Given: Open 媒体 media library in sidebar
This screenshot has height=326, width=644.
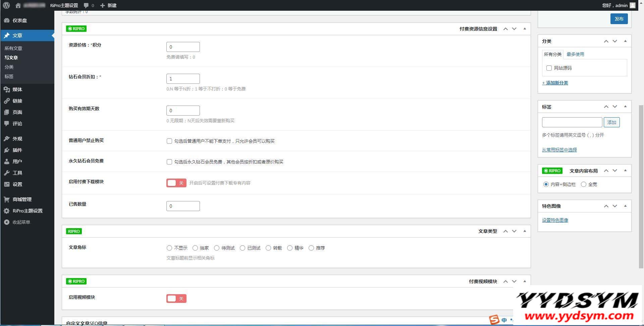Looking at the screenshot, I should tap(17, 89).
